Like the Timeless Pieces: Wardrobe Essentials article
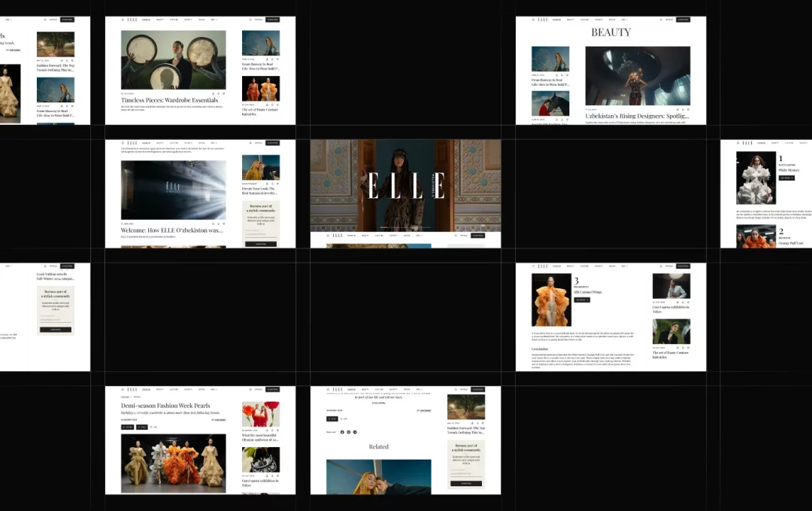The height and width of the screenshot is (511, 812). click(x=224, y=94)
